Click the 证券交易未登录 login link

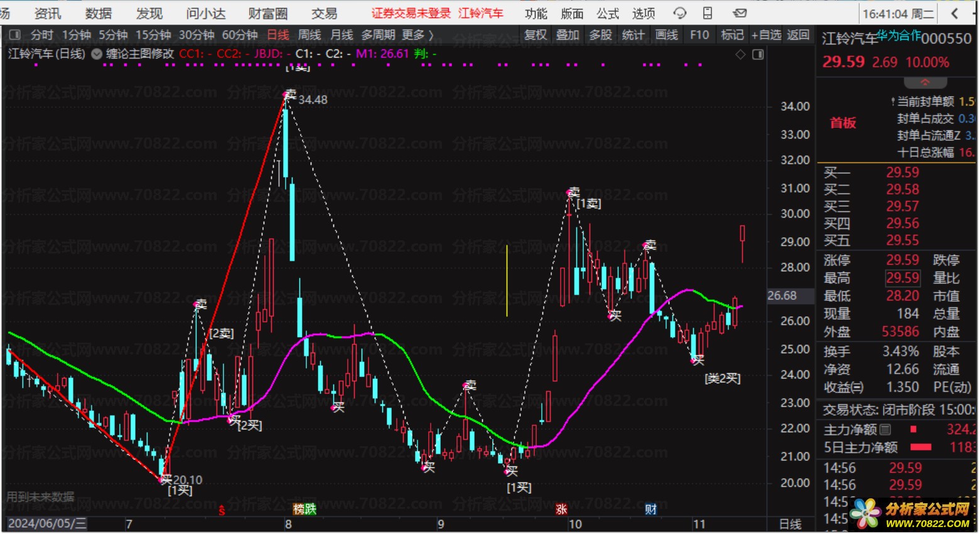[x=411, y=13]
